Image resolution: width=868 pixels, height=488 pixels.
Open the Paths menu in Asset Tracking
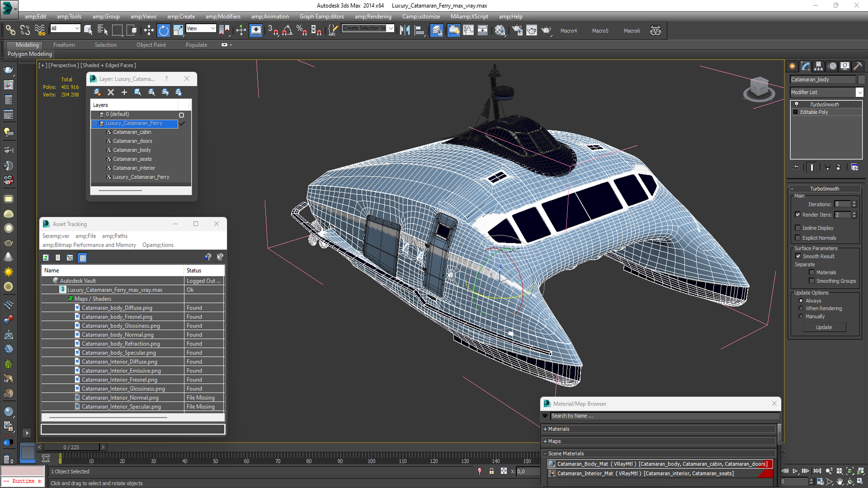click(115, 236)
